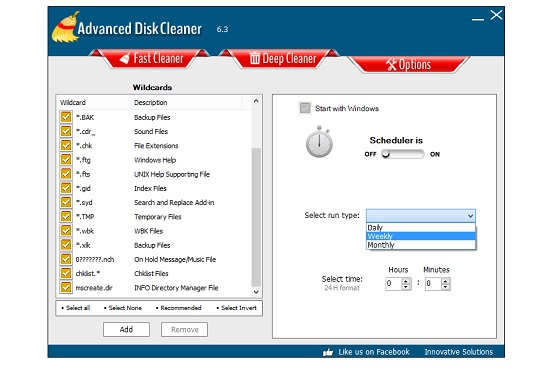Uncheck the *.BAK wildcard checkbox
This screenshot has width=550, height=370.
(66, 117)
